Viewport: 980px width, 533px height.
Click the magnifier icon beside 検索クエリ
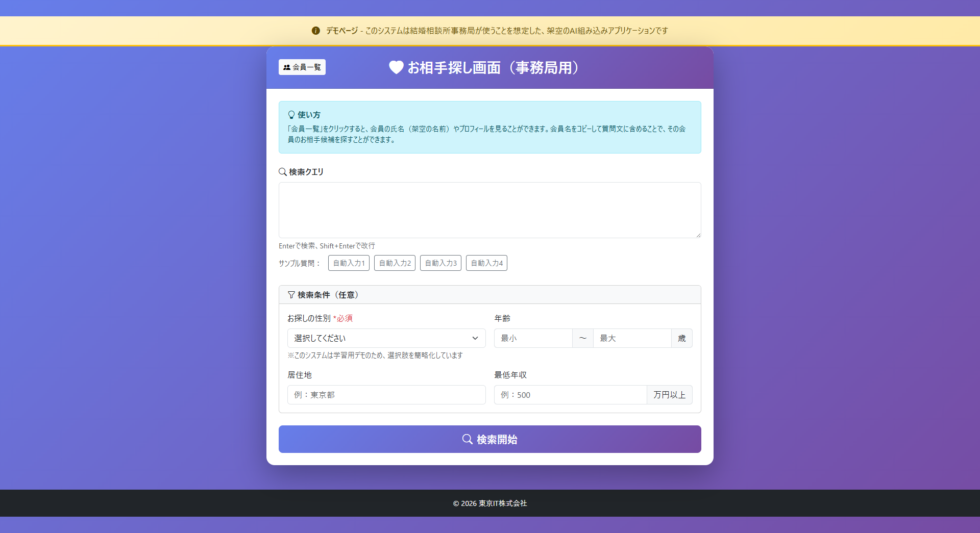(282, 172)
